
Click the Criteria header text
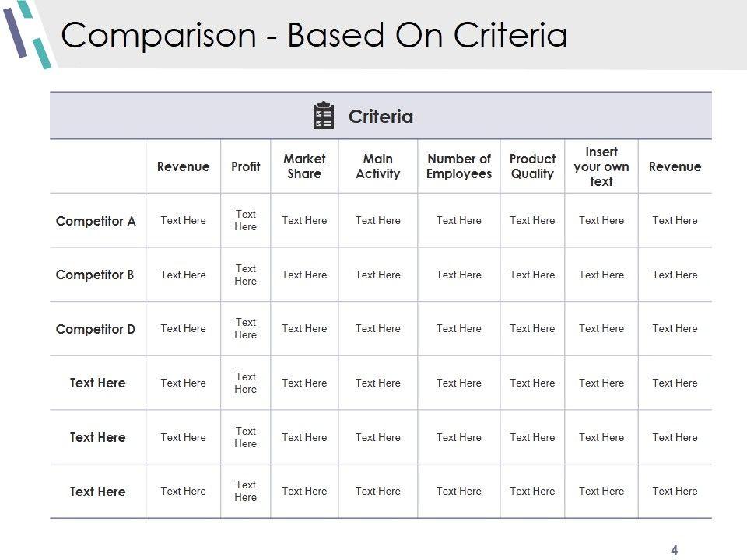pyautogui.click(x=381, y=117)
